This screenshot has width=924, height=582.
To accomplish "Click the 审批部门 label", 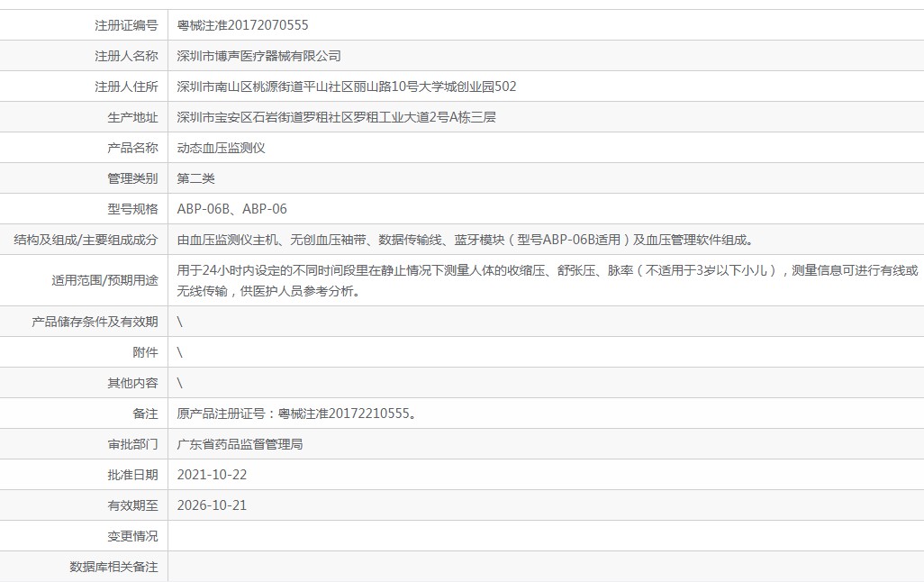I will (132, 444).
